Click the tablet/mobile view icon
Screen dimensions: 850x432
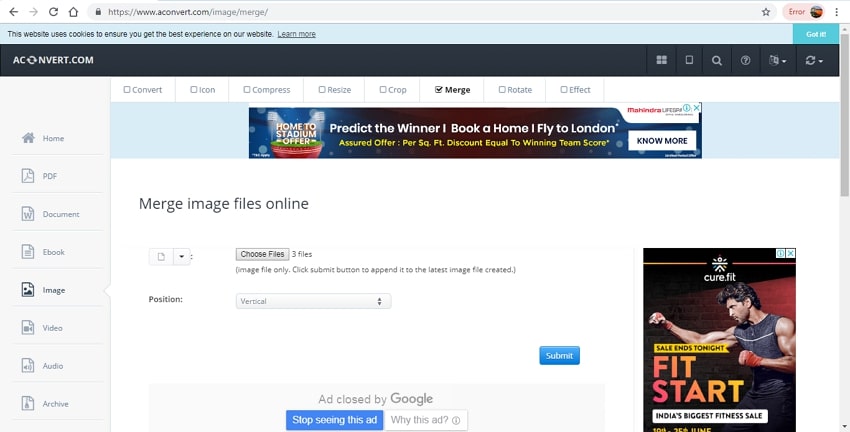(689, 60)
